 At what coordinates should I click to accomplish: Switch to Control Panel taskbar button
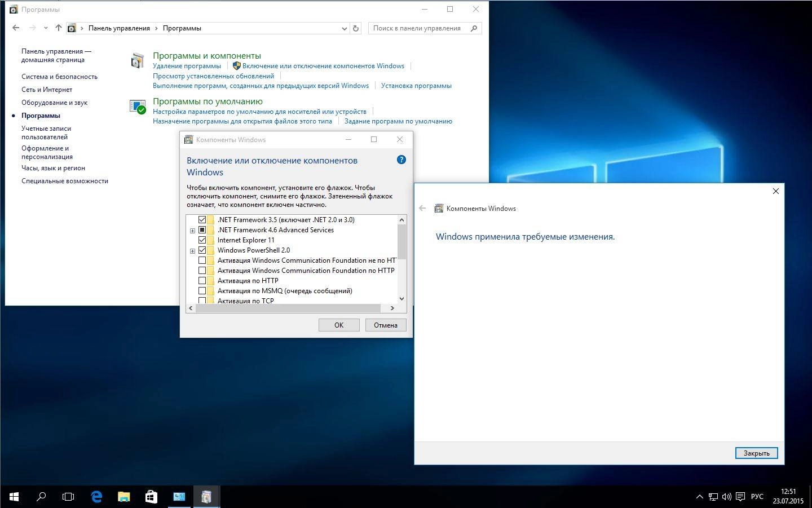click(x=179, y=497)
